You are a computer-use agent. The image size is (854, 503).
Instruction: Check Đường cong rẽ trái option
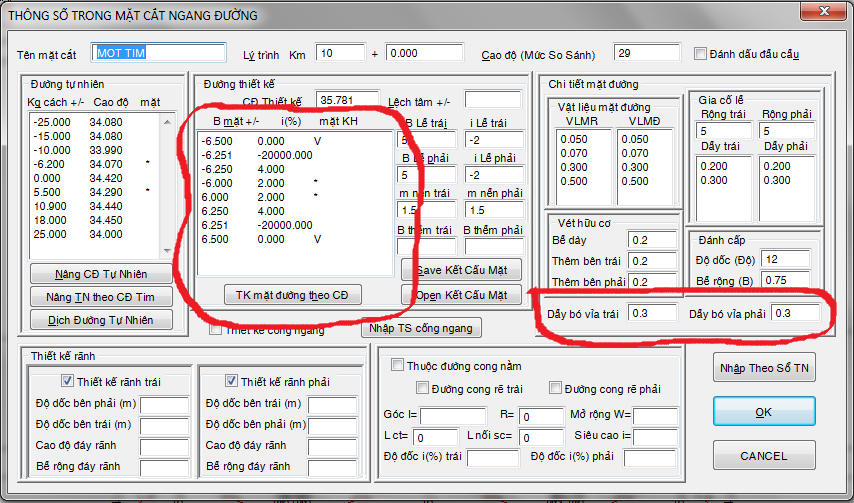point(422,388)
